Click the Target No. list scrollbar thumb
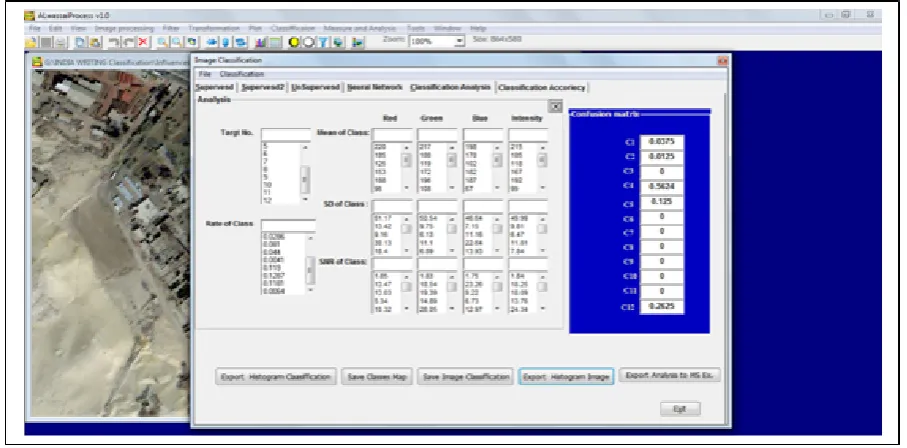Screen dimensions: 907x448 point(305,180)
